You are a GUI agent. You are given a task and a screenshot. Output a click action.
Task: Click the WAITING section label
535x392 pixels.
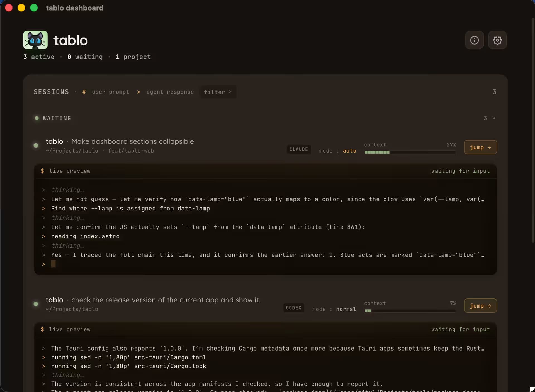tap(57, 118)
